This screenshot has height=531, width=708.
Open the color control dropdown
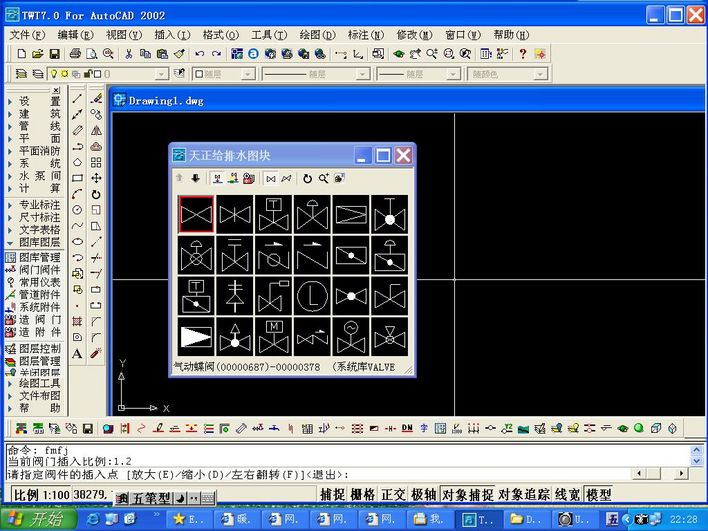coord(248,74)
